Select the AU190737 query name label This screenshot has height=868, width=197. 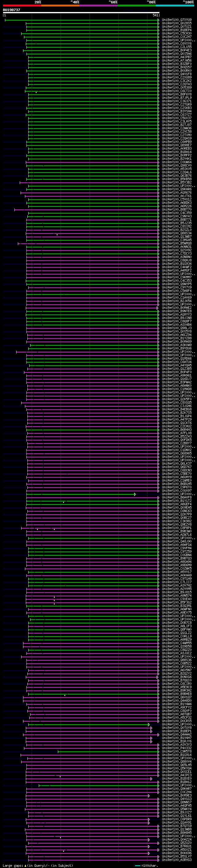[x=11, y=10]
